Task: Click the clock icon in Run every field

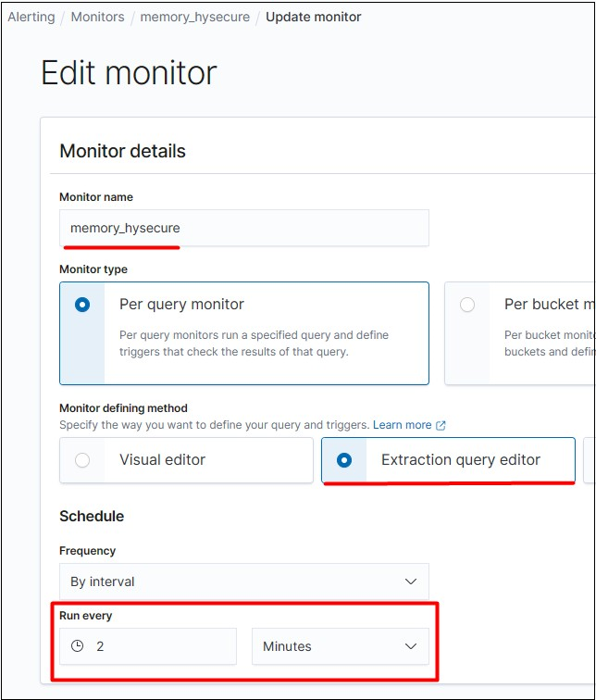Action: (x=78, y=646)
